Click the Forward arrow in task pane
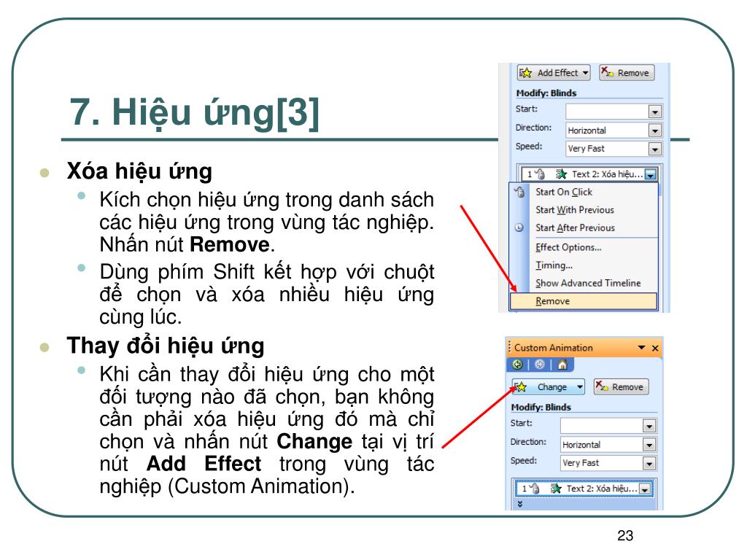Viewport: 747px width, 560px height. [540, 365]
